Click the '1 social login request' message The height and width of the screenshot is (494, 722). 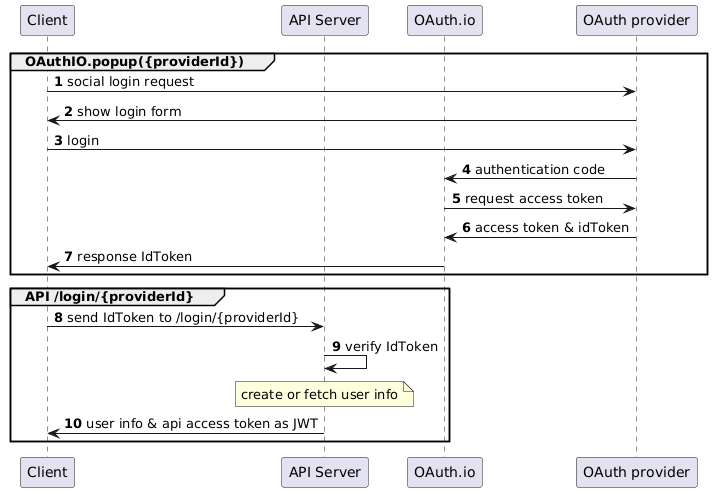124,82
